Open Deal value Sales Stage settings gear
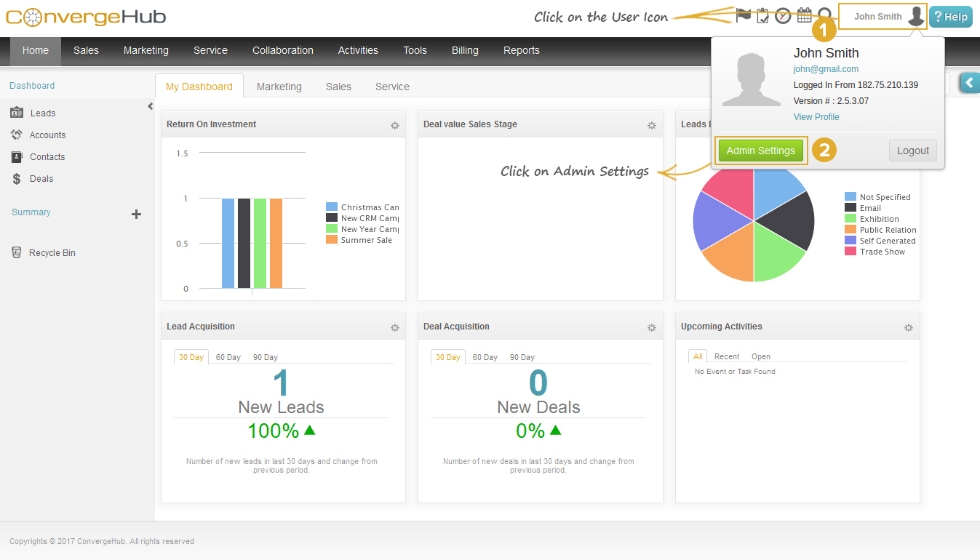This screenshot has width=980, height=560. point(652,125)
